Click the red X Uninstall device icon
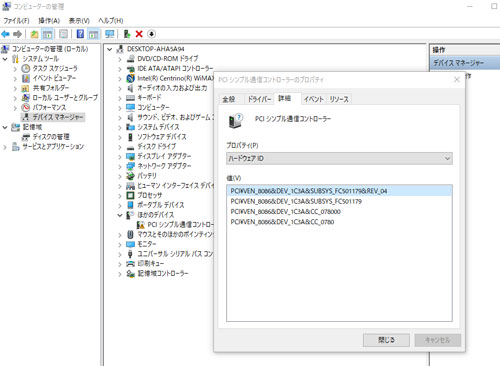Screen dimensions: 500x366 point(139,34)
